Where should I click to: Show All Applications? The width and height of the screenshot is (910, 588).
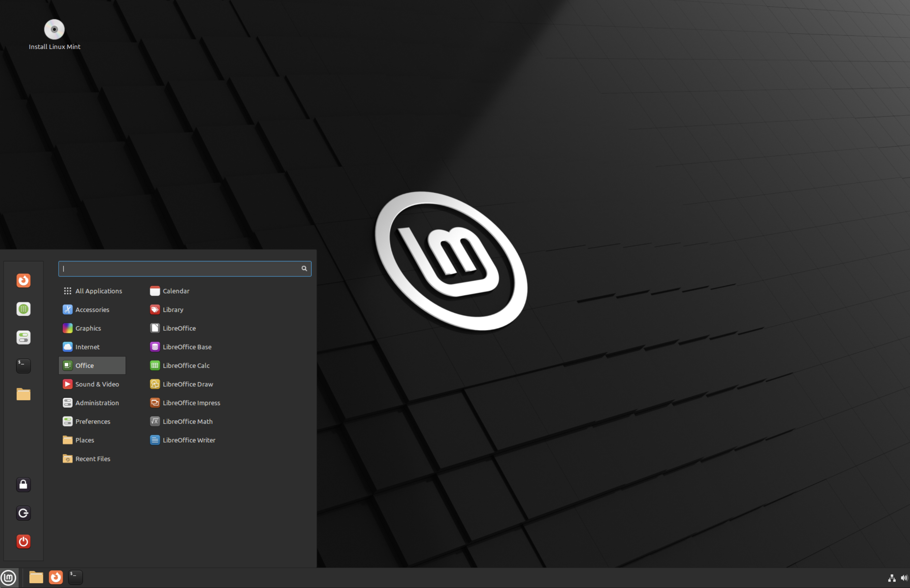click(x=99, y=291)
